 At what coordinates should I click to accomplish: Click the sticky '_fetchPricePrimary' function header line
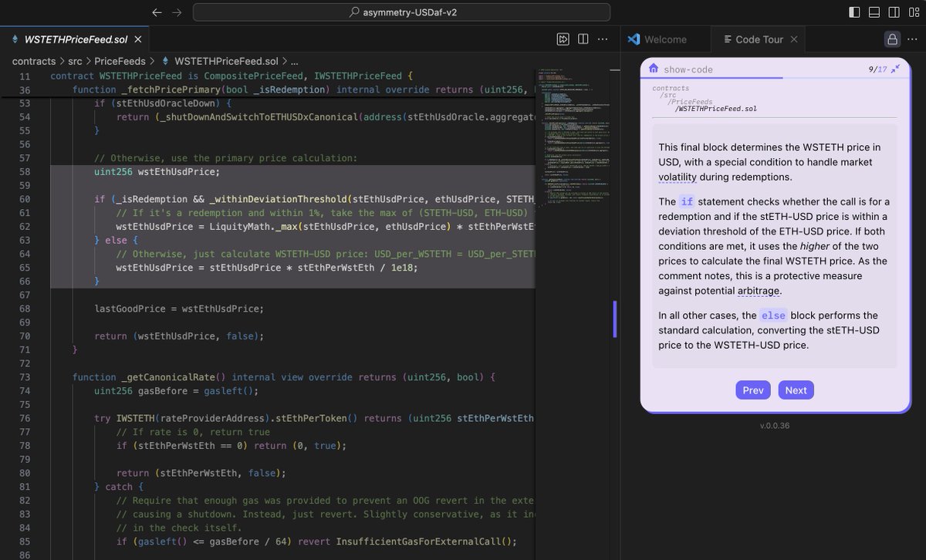[x=304, y=89]
